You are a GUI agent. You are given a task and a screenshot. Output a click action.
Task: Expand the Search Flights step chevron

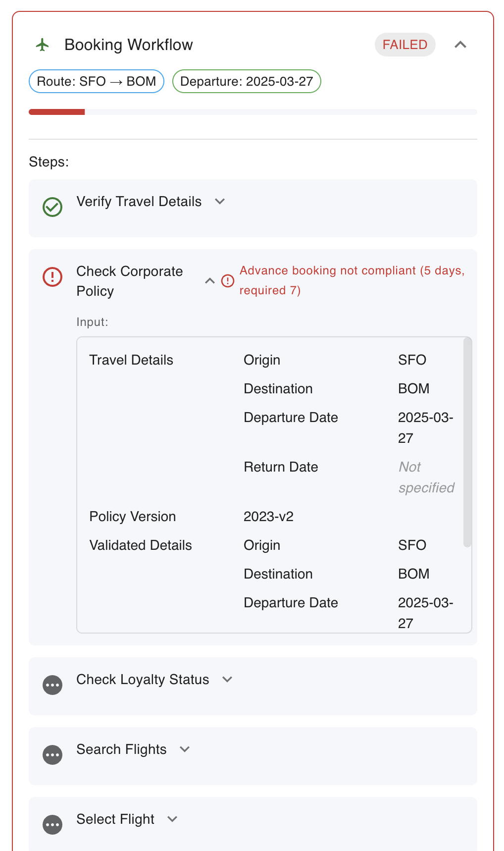(x=185, y=749)
